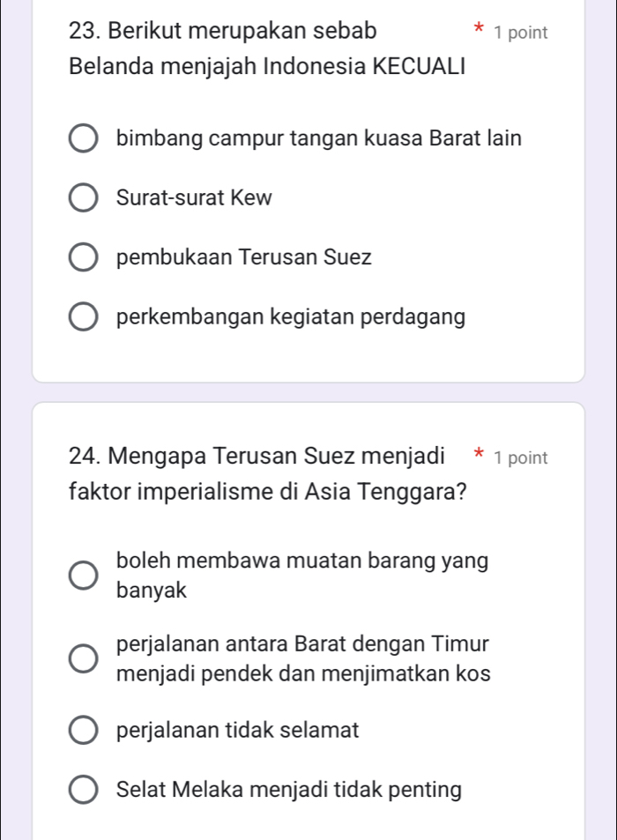Click the '1 point' label on question 24
The height and width of the screenshot is (840, 617).
(521, 457)
